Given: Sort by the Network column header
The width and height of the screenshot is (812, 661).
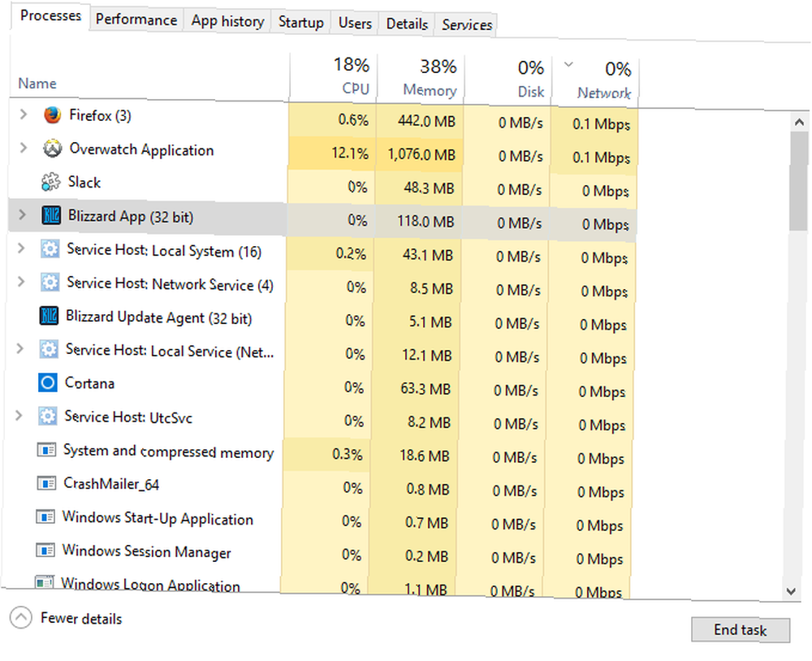Looking at the screenshot, I should point(596,81).
